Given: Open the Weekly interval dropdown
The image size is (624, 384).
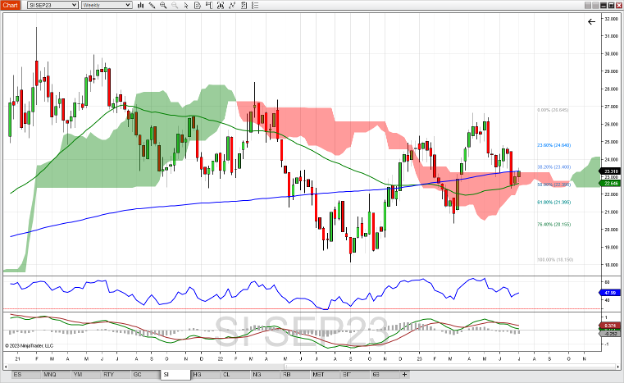Looking at the screenshot, I should click(107, 5).
